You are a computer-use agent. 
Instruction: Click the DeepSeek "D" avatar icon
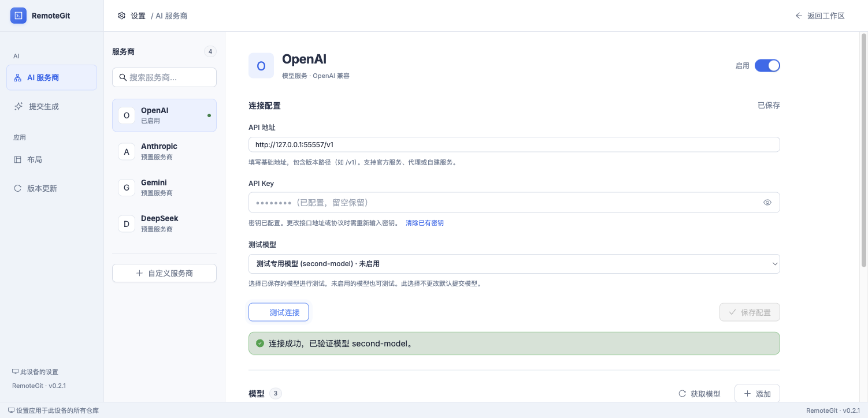pos(127,223)
